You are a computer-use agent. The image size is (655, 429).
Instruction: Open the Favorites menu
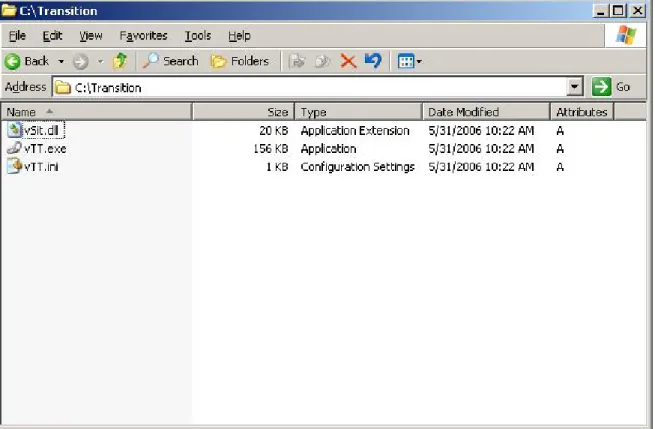tap(143, 36)
